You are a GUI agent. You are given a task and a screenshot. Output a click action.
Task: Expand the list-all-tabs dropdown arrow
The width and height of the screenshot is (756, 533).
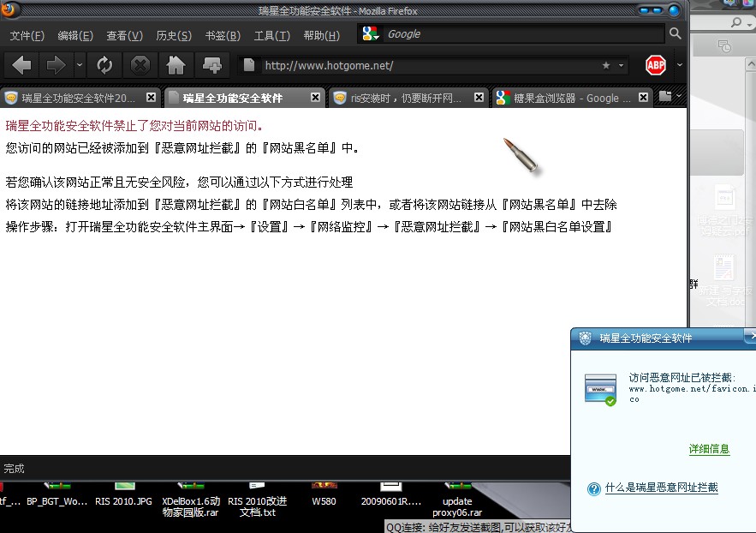[x=679, y=97]
